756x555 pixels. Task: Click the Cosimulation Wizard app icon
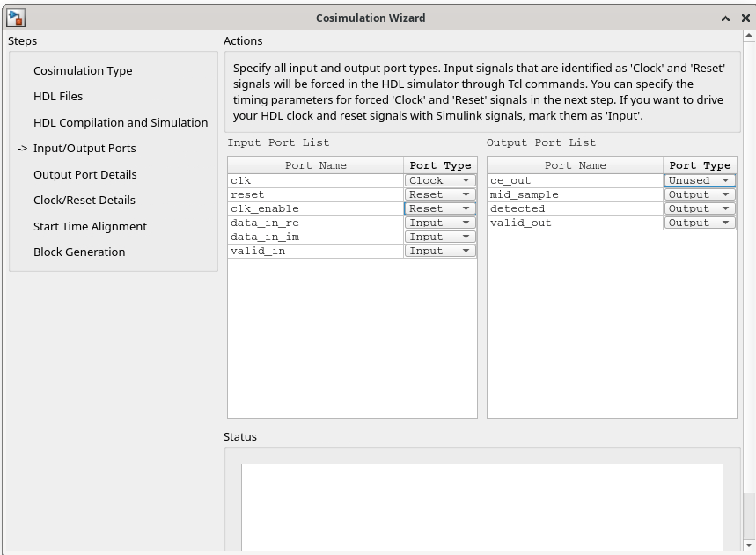[15, 18]
